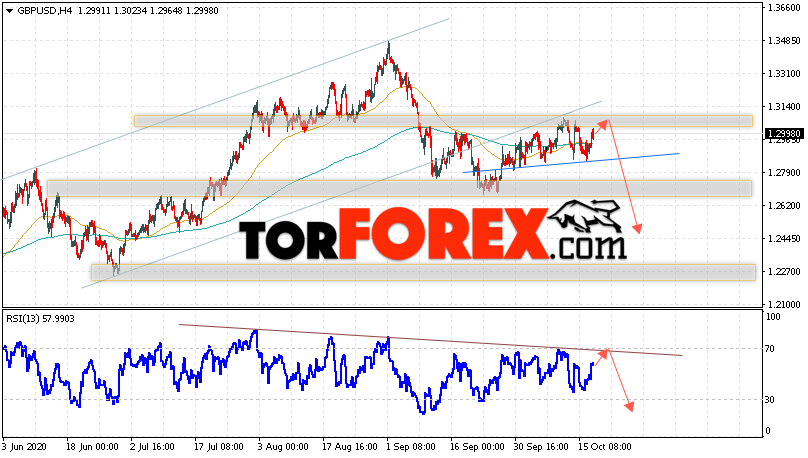This screenshot has height=458, width=808.
Task: Click the close price value 1.29980 in header
Action: point(202,11)
